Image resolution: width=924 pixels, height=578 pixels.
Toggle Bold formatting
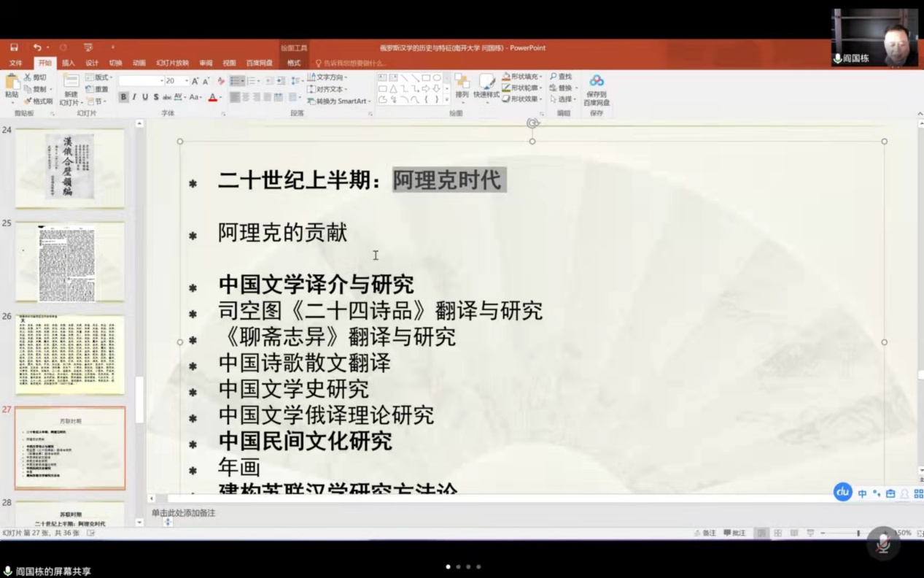point(123,97)
